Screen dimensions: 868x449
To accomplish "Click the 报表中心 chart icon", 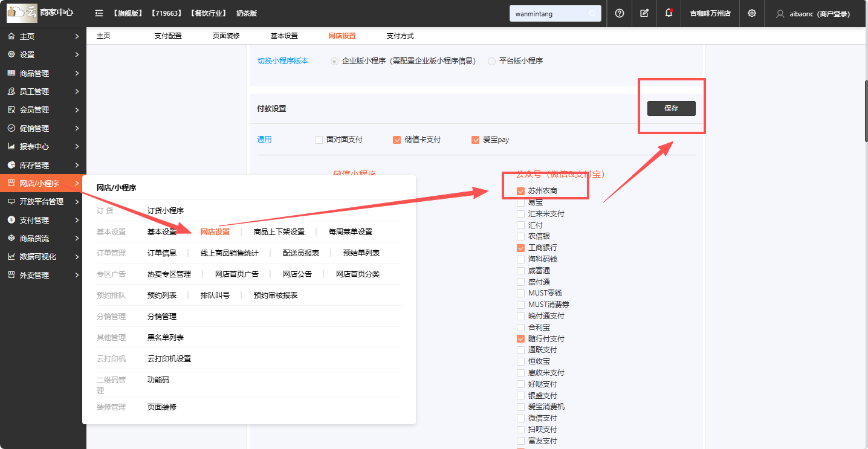I will coord(11,147).
